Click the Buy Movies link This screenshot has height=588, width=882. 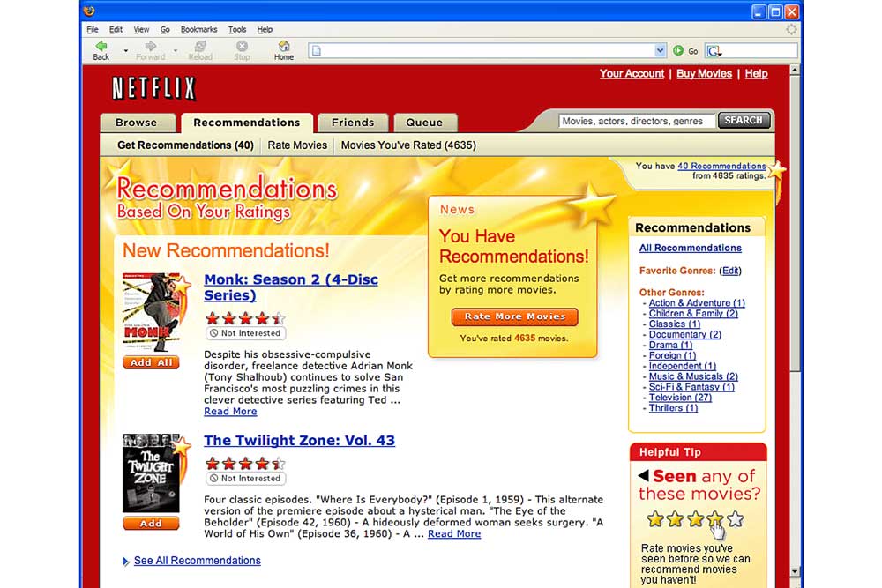(x=704, y=74)
